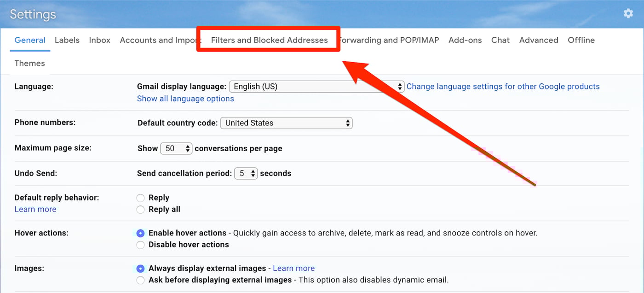Open Learn more about default reply behavior
This screenshot has height=293, width=644.
35,209
